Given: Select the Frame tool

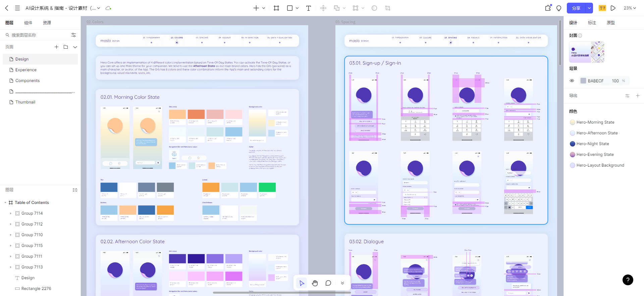Looking at the screenshot, I should pyautogui.click(x=276, y=8).
